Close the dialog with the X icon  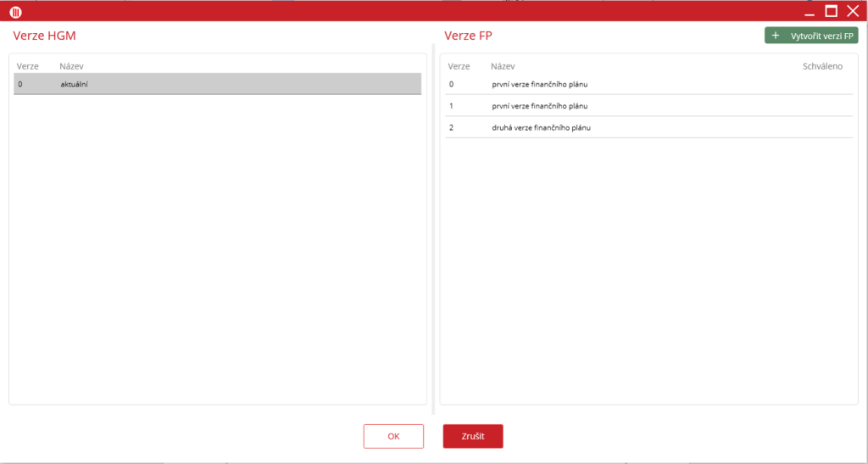pyautogui.click(x=853, y=11)
